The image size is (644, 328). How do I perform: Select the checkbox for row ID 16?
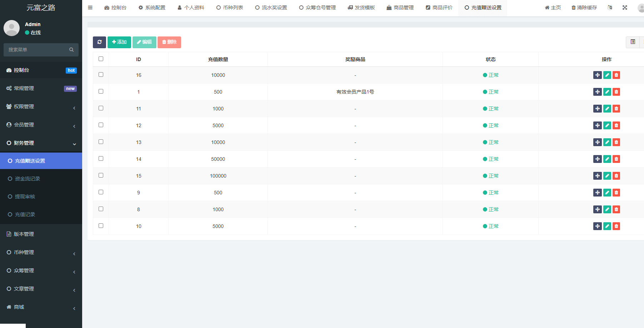tap(101, 75)
